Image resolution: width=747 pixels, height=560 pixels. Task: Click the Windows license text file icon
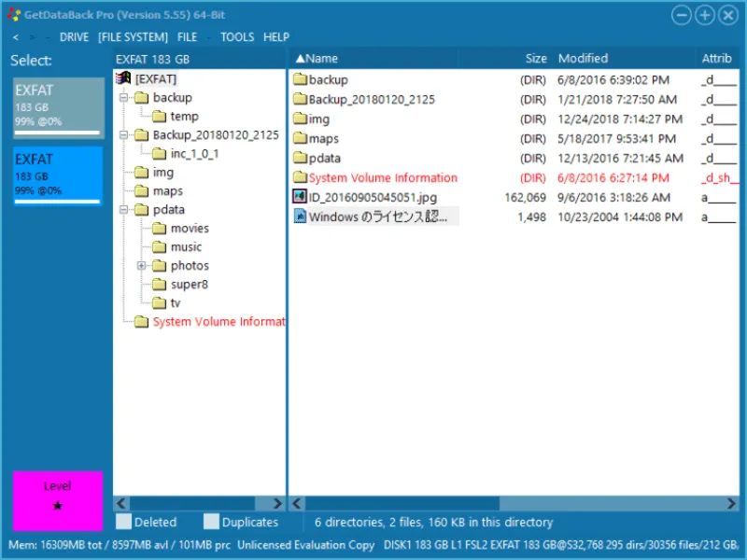(300, 217)
